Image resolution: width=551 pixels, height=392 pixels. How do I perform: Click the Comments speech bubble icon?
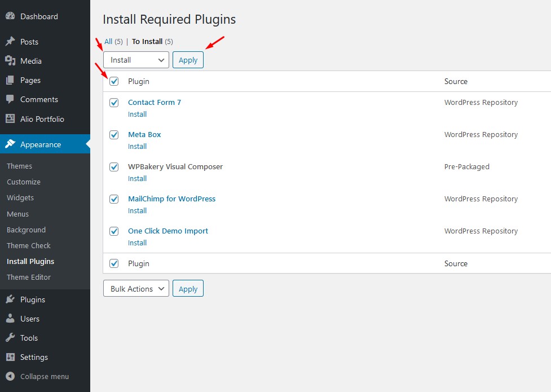coord(10,99)
